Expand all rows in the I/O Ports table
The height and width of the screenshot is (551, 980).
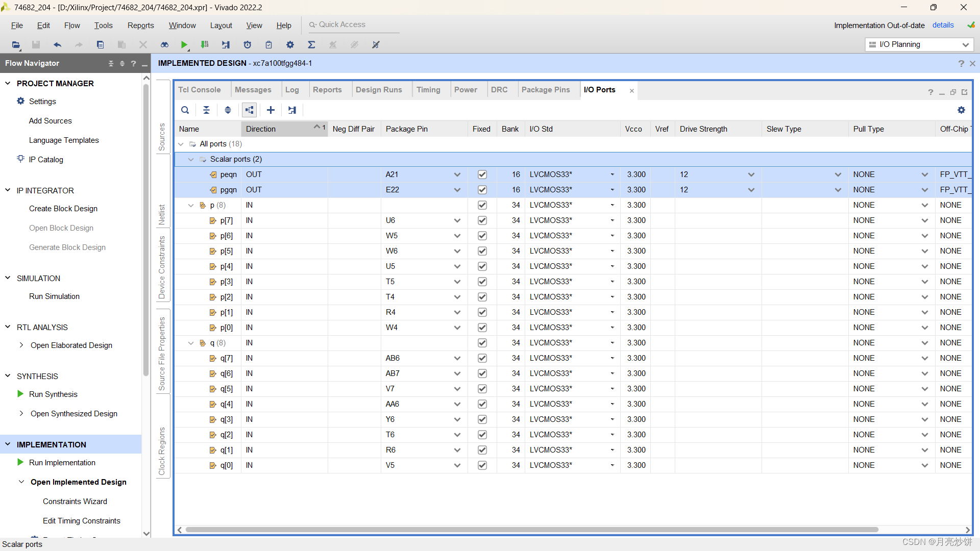(x=228, y=110)
